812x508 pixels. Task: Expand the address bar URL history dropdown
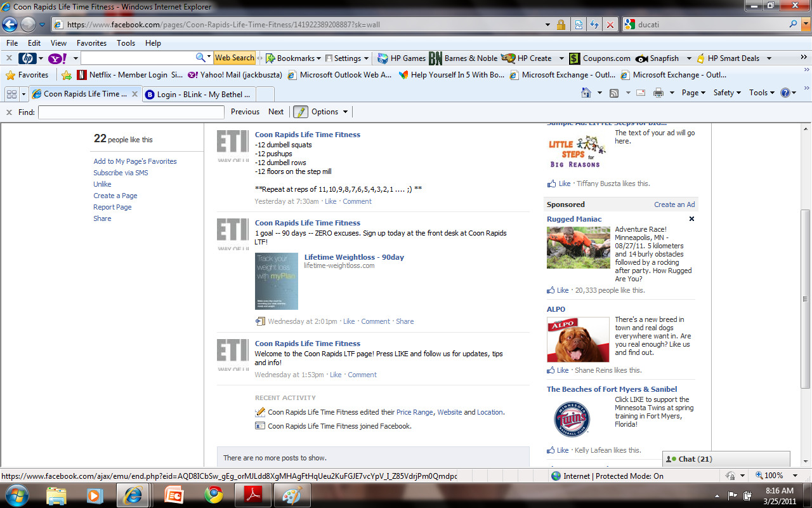coord(547,25)
